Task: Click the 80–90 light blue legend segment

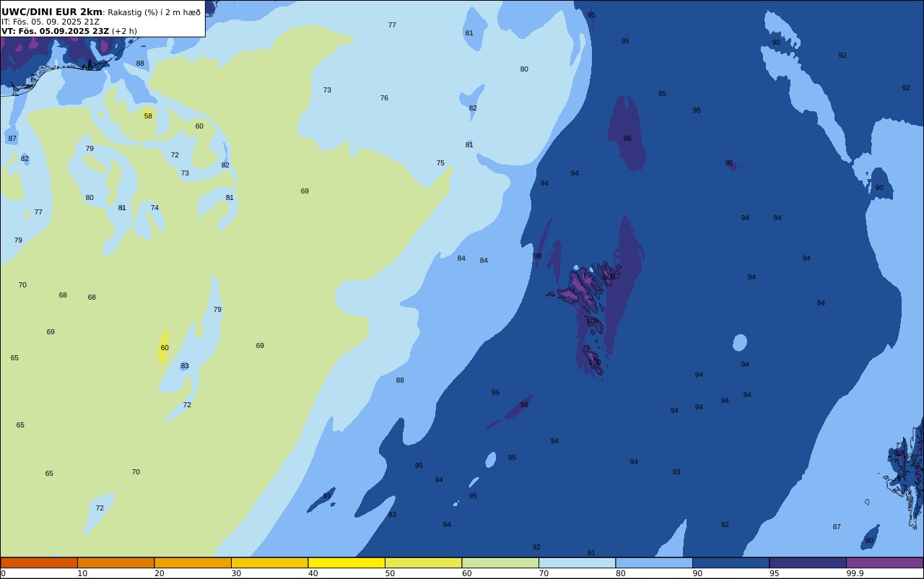Action: (x=654, y=562)
